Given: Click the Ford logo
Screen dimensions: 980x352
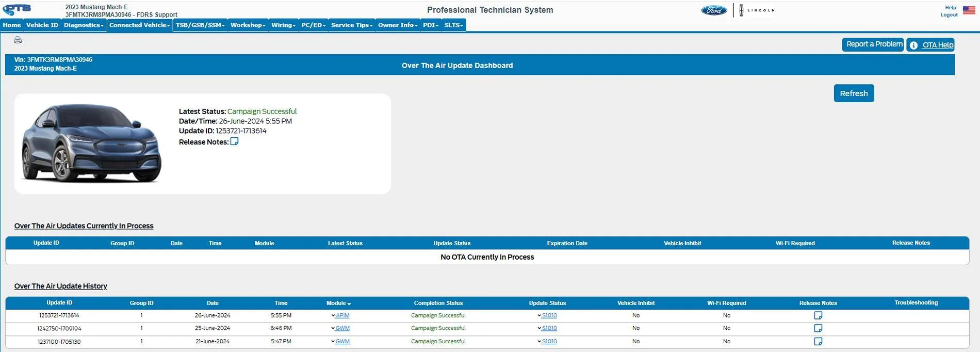Looking at the screenshot, I should pyautogui.click(x=714, y=10).
